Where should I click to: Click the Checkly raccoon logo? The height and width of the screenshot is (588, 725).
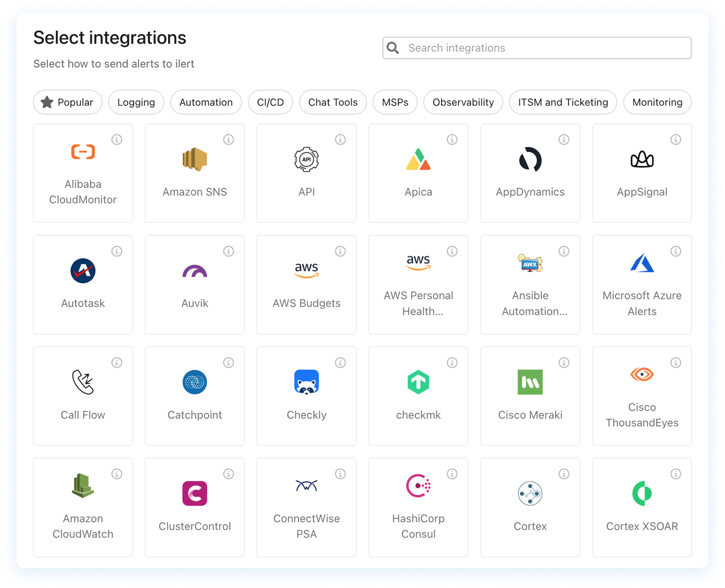pyautogui.click(x=306, y=382)
